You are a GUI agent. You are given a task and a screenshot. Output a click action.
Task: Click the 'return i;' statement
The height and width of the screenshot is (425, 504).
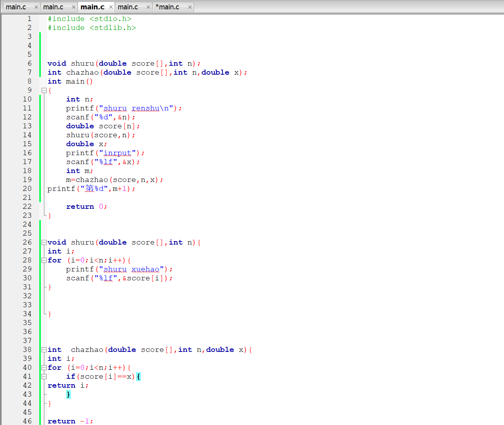68,385
